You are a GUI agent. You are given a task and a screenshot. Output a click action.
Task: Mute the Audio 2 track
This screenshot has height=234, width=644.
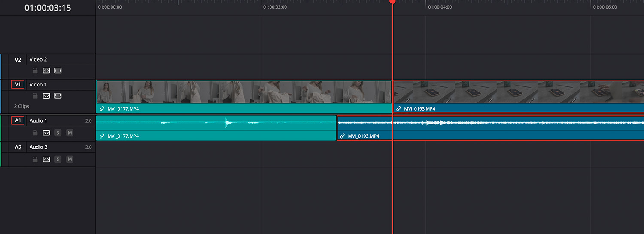pos(70,160)
